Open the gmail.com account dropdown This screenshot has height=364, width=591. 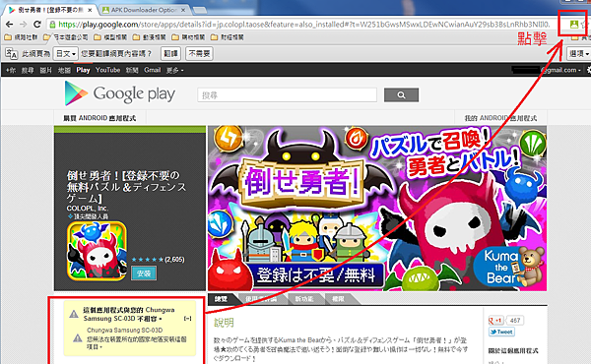pyautogui.click(x=547, y=70)
